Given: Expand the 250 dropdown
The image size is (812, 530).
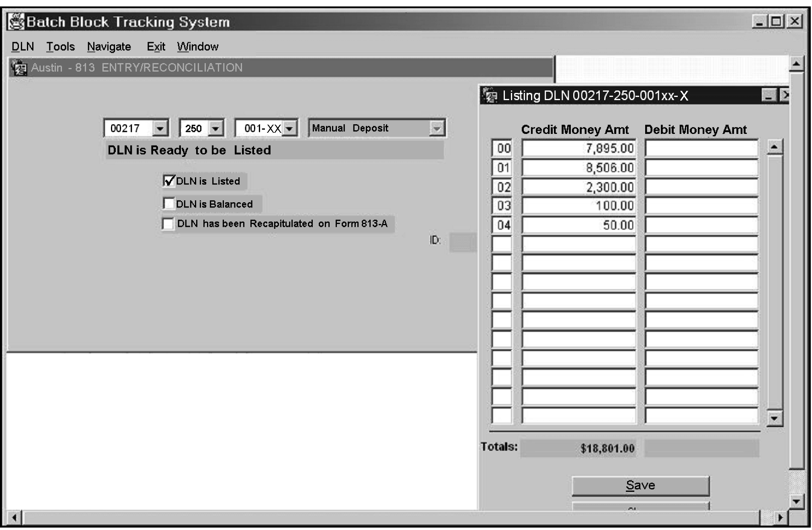Looking at the screenshot, I should (215, 129).
